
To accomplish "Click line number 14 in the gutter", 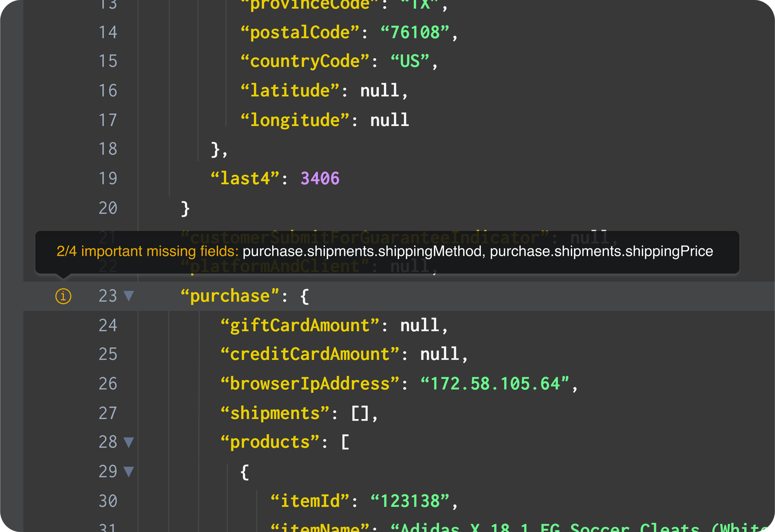I will pyautogui.click(x=108, y=32).
